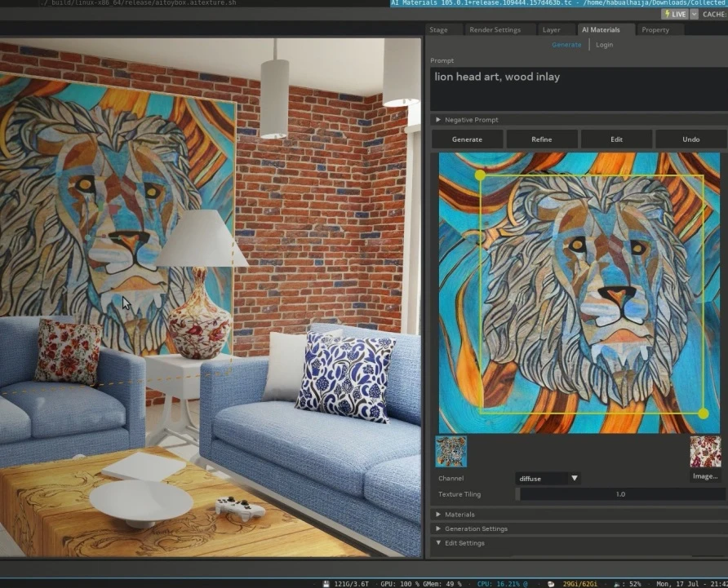Open the Channel diffuse dropdown
This screenshot has height=588, width=728.
point(548,479)
